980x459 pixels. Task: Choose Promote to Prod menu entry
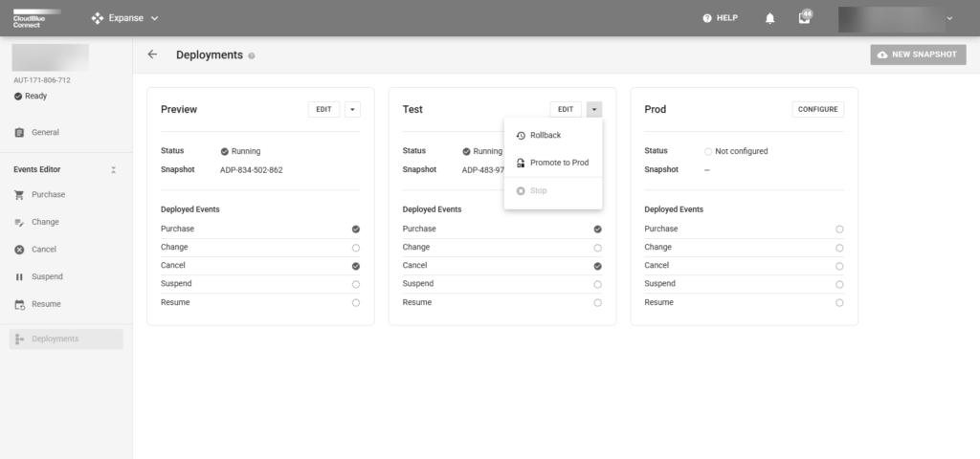click(x=553, y=163)
